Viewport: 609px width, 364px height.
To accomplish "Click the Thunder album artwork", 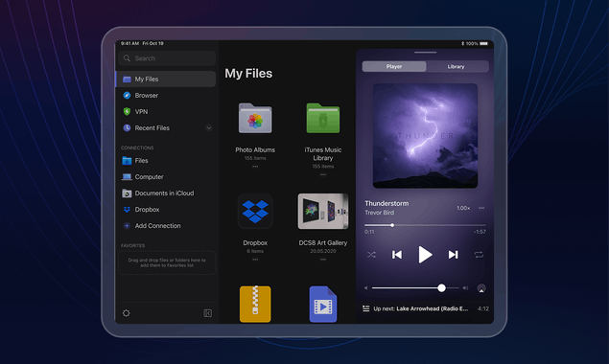I will click(425, 136).
